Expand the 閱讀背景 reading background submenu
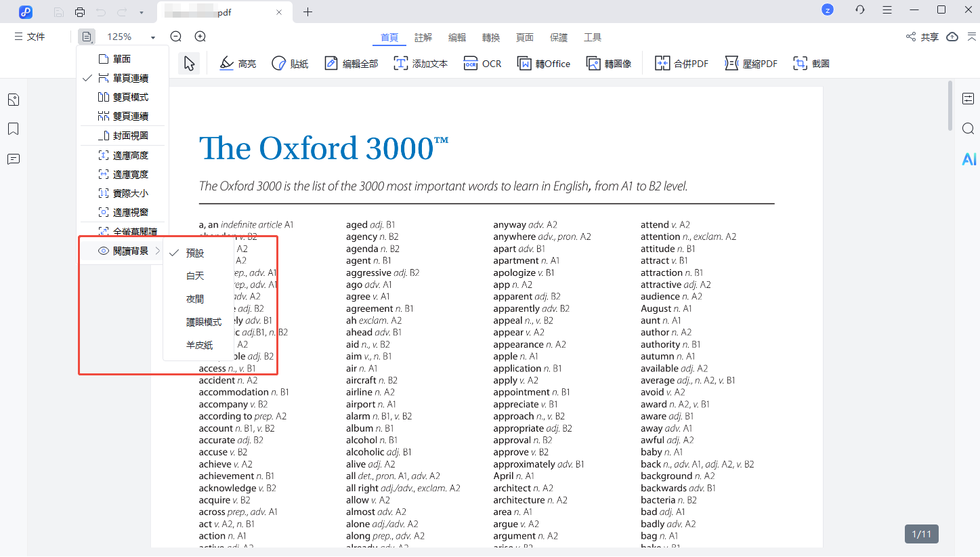 pos(123,251)
